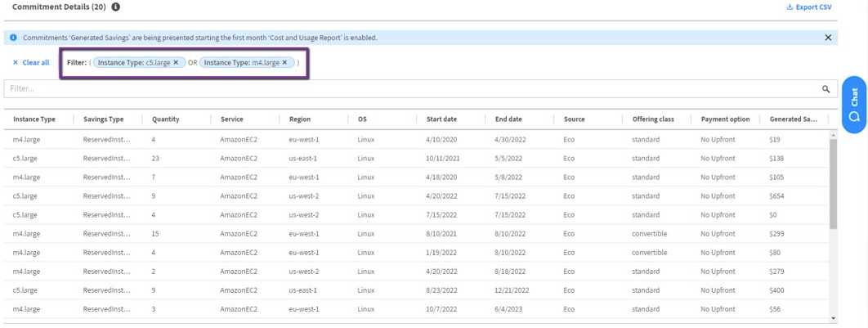
Task: Click the $0 generated savings value
Action: point(773,215)
